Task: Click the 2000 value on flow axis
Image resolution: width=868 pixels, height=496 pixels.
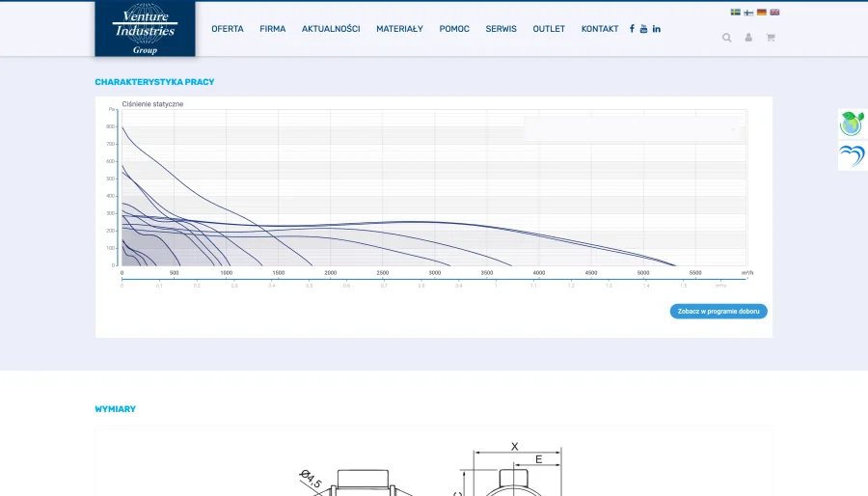Action: 331,273
